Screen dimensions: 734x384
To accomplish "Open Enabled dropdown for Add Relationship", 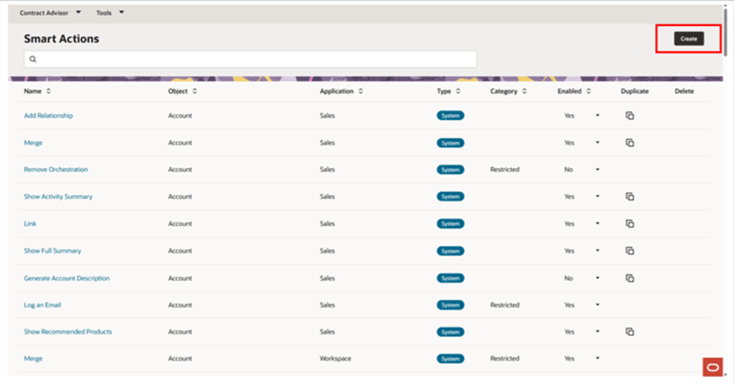I will pyautogui.click(x=597, y=116).
